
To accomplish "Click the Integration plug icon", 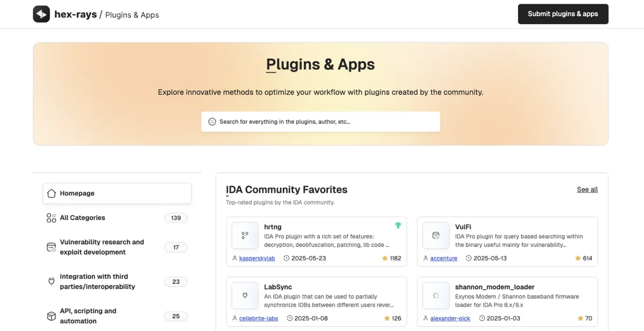I will pos(52,282).
